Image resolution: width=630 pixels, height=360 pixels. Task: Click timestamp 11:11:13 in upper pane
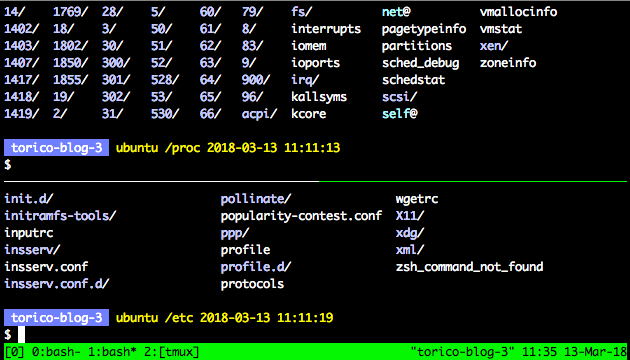pyautogui.click(x=312, y=148)
